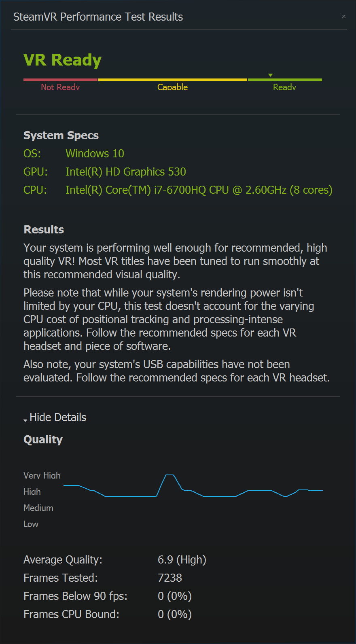Click the green Ready bar segment
The width and height of the screenshot is (356, 644).
click(285, 80)
